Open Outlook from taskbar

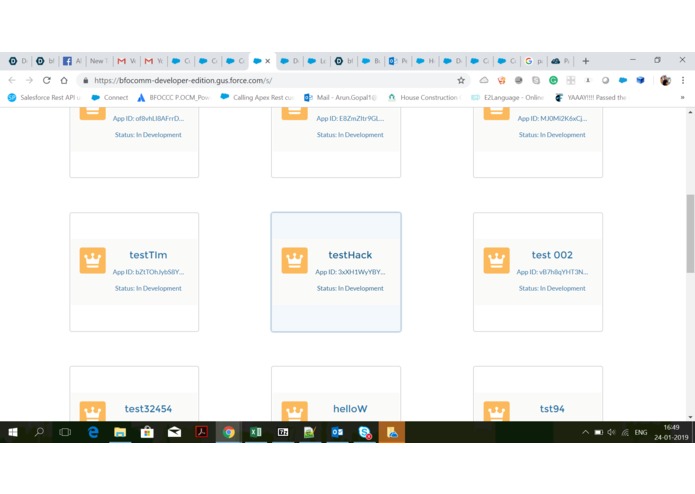[337, 432]
